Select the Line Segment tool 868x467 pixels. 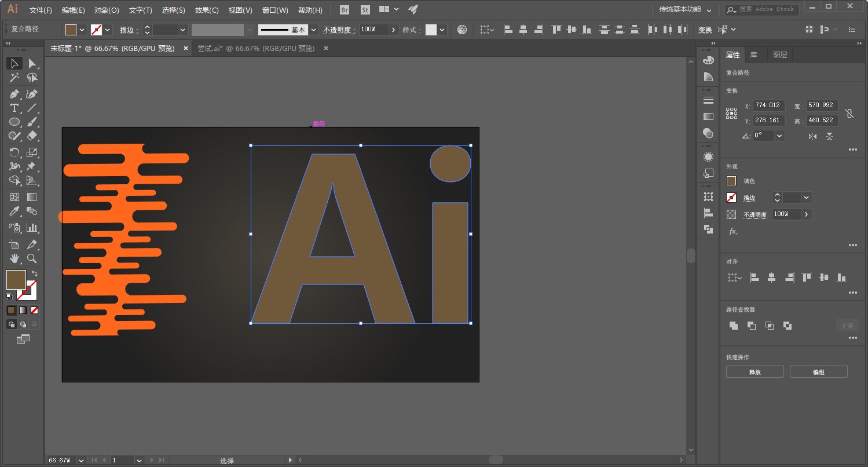pos(32,108)
